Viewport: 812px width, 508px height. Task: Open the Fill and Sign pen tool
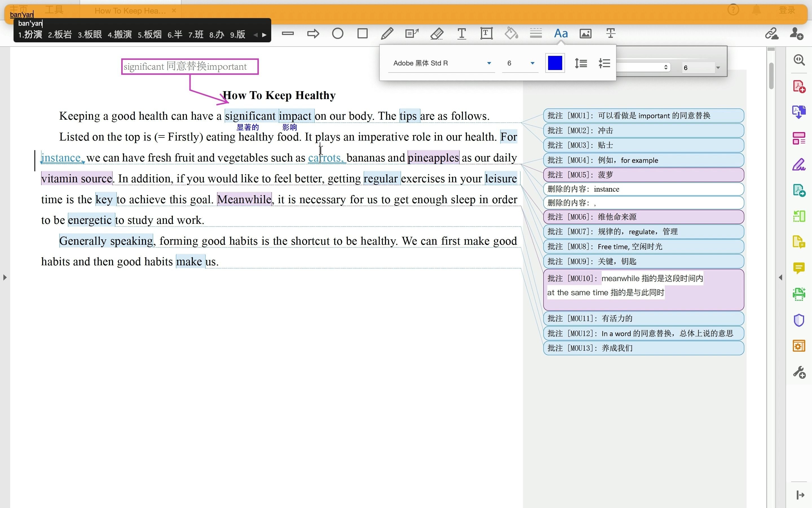click(x=799, y=164)
